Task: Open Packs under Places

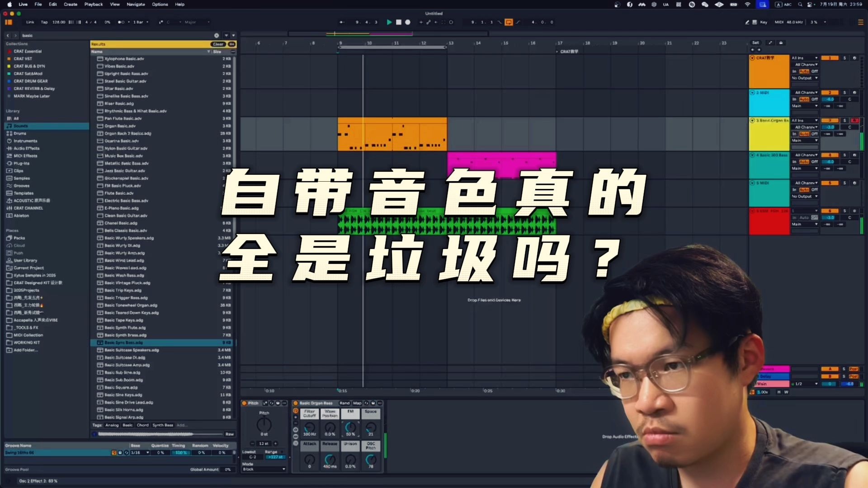Action: pos(47,238)
